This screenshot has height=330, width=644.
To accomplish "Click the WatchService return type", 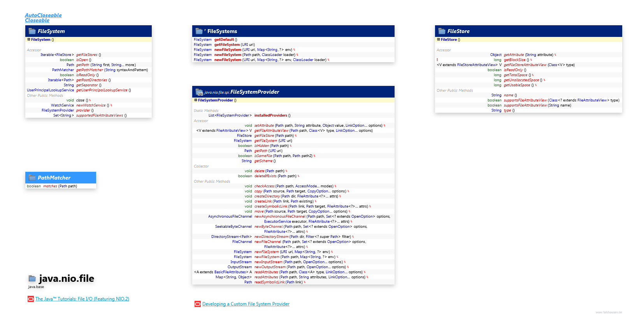I will pos(62,105).
